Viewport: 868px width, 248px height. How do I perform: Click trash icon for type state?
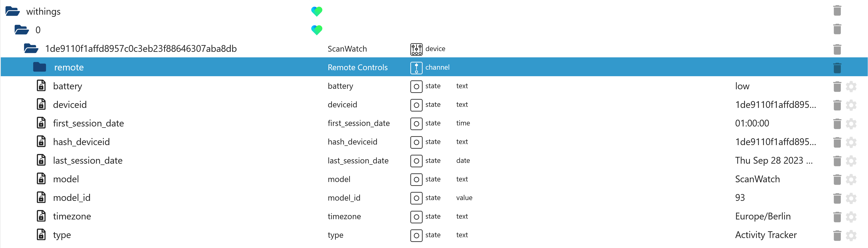coord(837,235)
